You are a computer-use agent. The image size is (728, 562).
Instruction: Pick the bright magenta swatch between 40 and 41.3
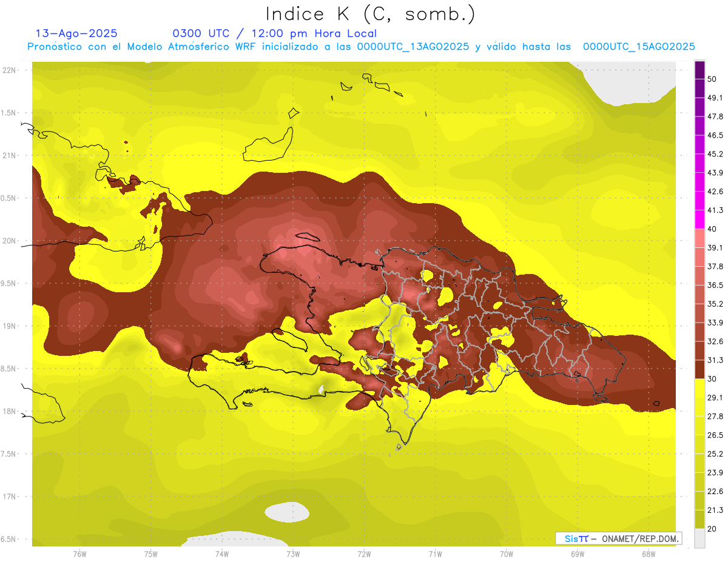point(700,219)
